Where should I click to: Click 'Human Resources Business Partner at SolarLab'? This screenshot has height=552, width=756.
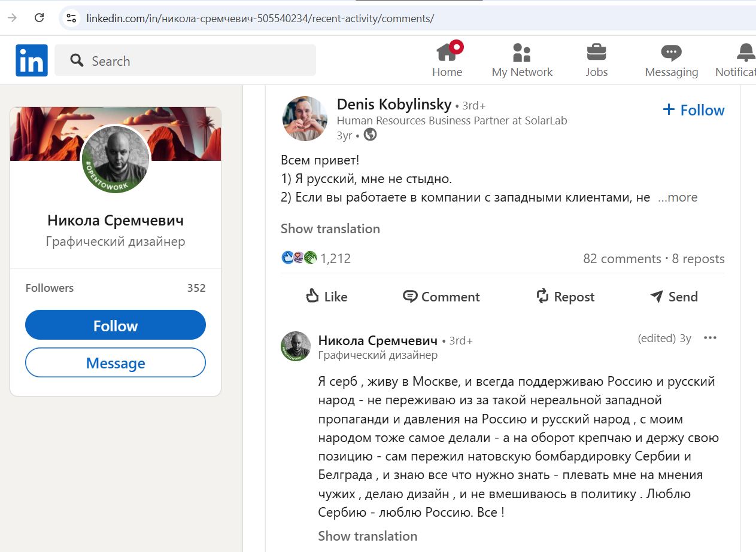452,120
